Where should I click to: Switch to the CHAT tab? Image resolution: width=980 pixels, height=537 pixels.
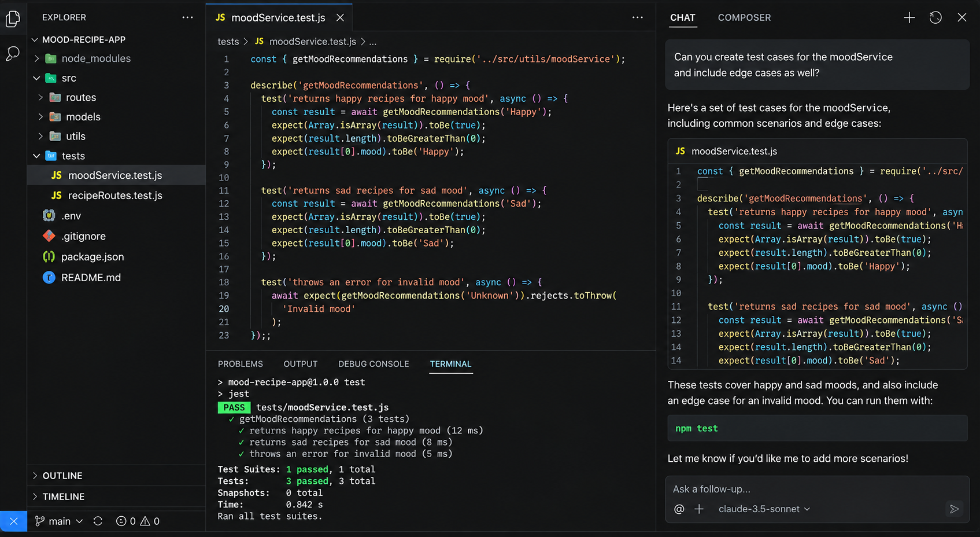point(683,18)
